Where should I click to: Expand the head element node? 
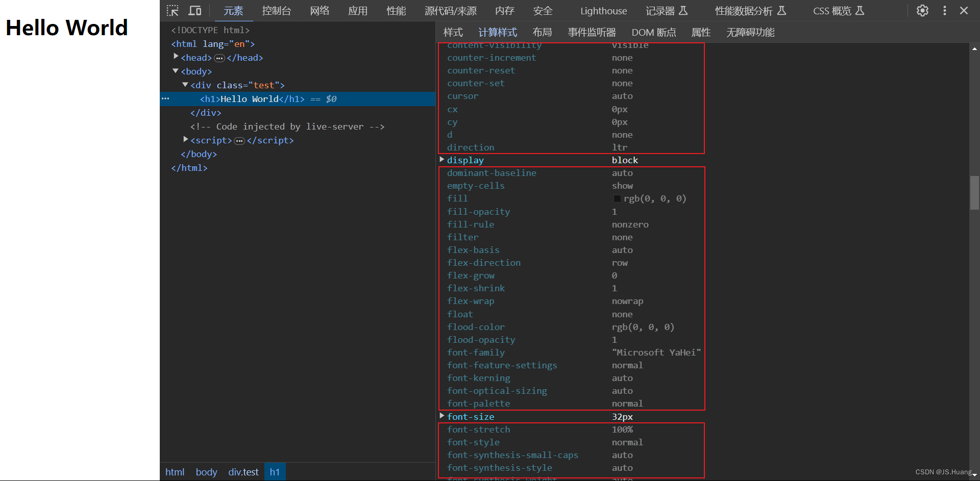click(x=176, y=57)
